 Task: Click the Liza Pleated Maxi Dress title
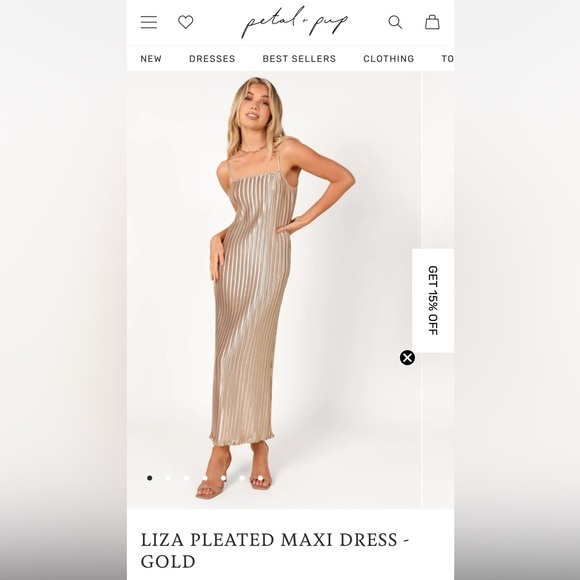click(x=275, y=550)
